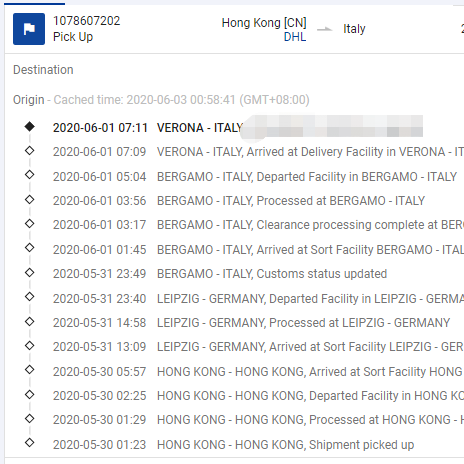Click the DHL carrier link
The width and height of the screenshot is (464, 464).
[x=295, y=37]
